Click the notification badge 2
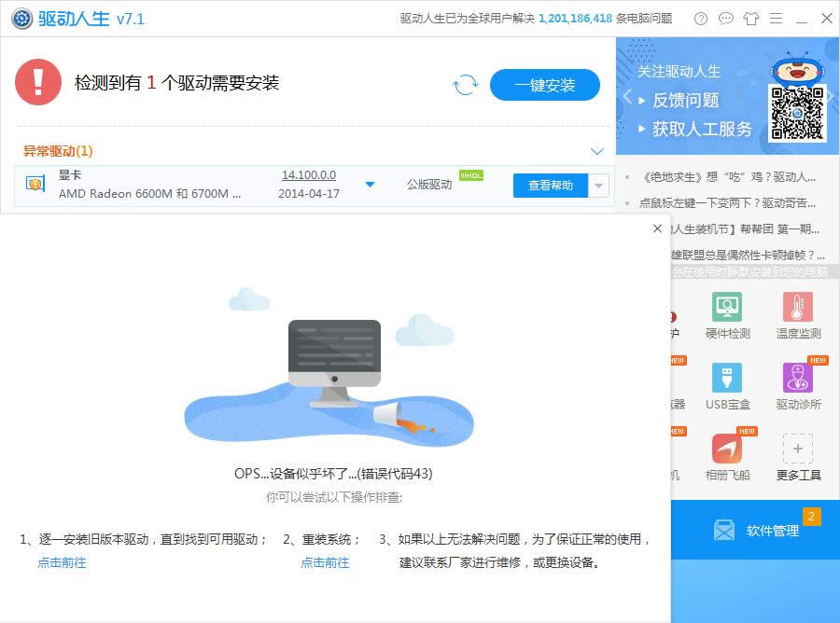The width and height of the screenshot is (840, 623). (x=811, y=517)
